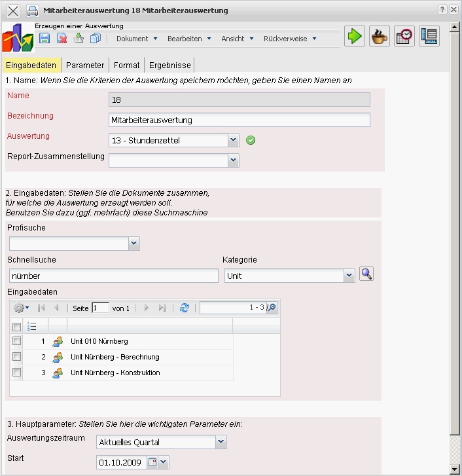
Task: Click into the Schnellsuche text field
Action: (113, 276)
